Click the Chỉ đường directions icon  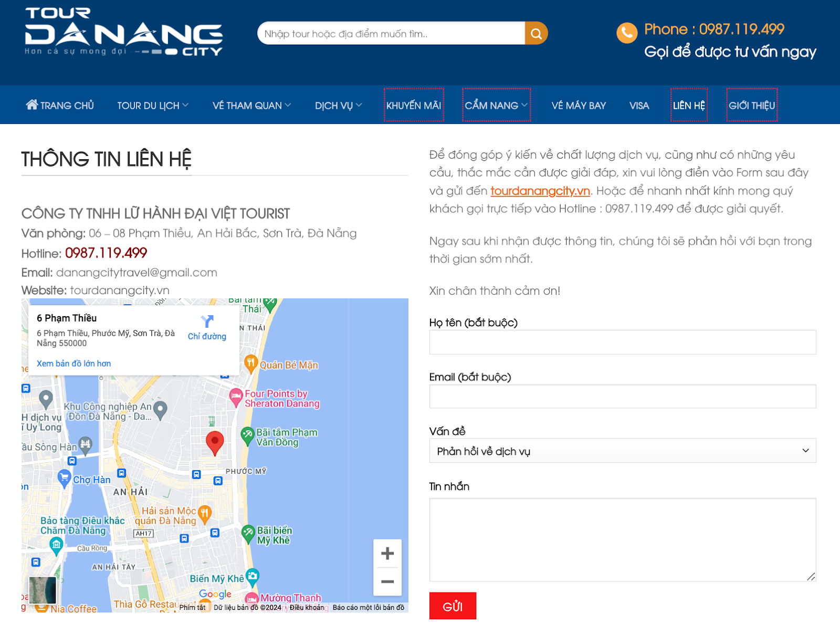(207, 321)
